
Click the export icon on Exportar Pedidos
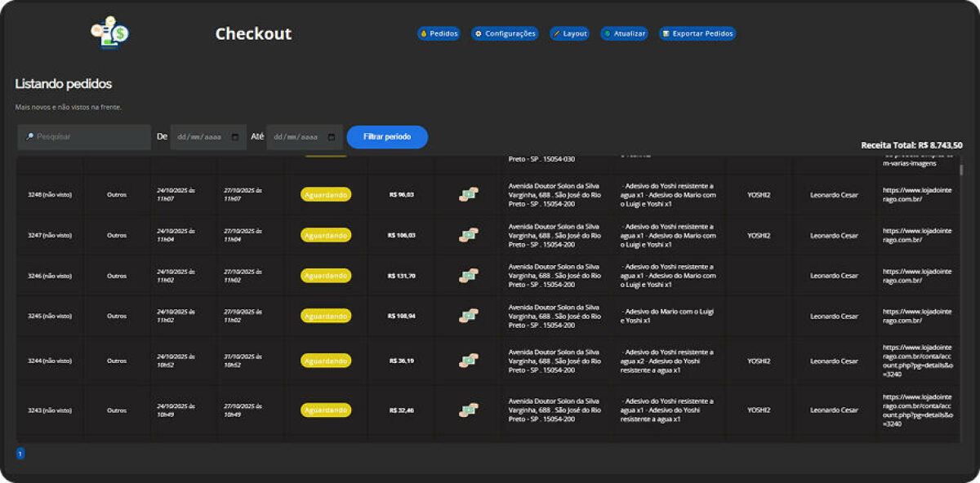tap(667, 33)
